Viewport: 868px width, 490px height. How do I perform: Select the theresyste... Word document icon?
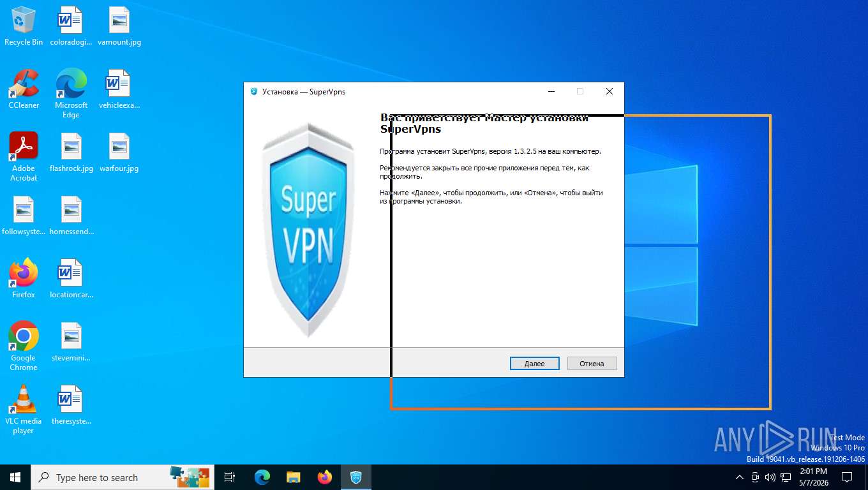point(71,405)
